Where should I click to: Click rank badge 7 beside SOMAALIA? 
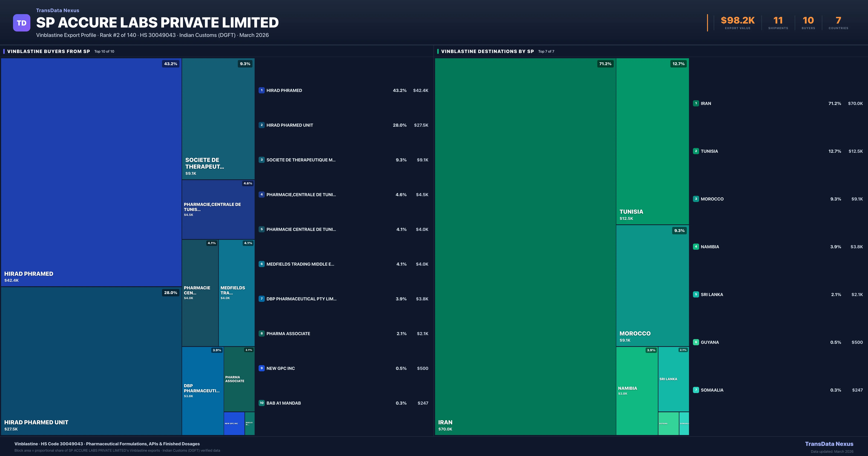[x=696, y=390]
